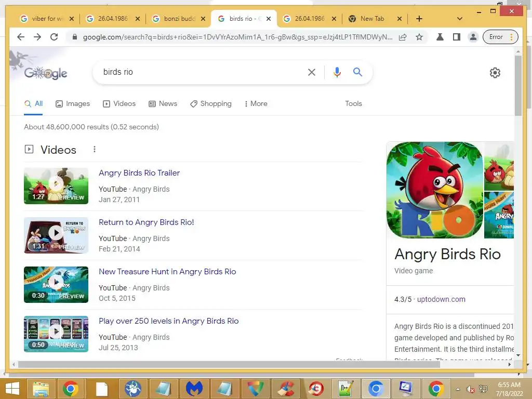Start voice search with microphone
The width and height of the screenshot is (532, 399).
point(337,72)
